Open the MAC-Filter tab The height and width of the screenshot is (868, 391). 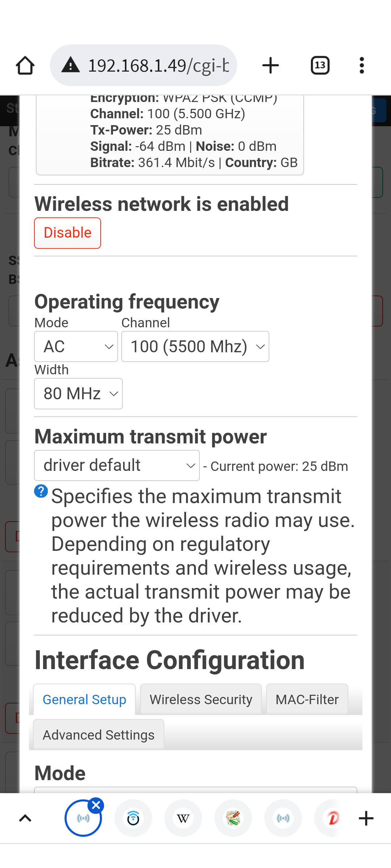pos(307,699)
